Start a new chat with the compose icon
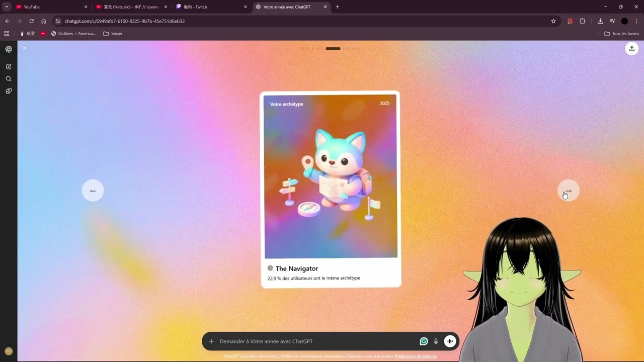644x362 pixels. pos(9,66)
